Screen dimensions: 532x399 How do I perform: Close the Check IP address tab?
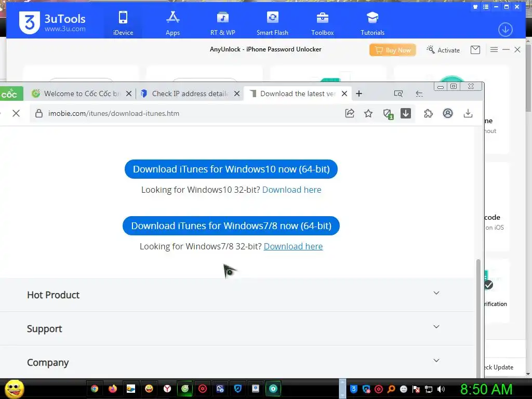click(237, 94)
